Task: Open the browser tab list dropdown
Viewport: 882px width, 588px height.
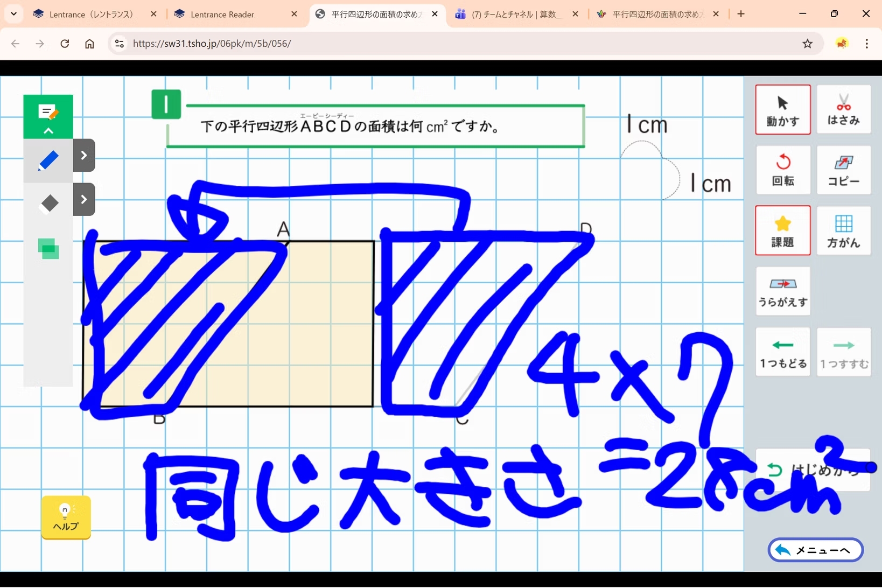Action: pyautogui.click(x=13, y=14)
